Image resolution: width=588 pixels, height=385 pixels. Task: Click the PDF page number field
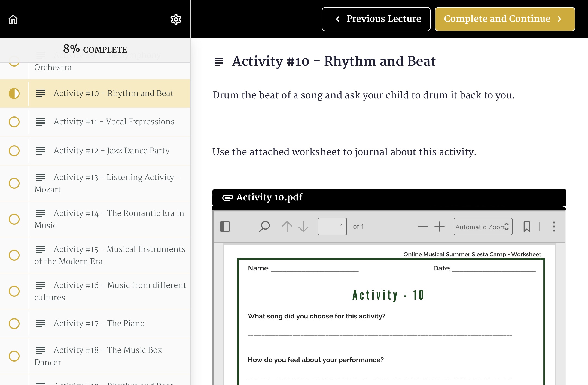pos(332,227)
